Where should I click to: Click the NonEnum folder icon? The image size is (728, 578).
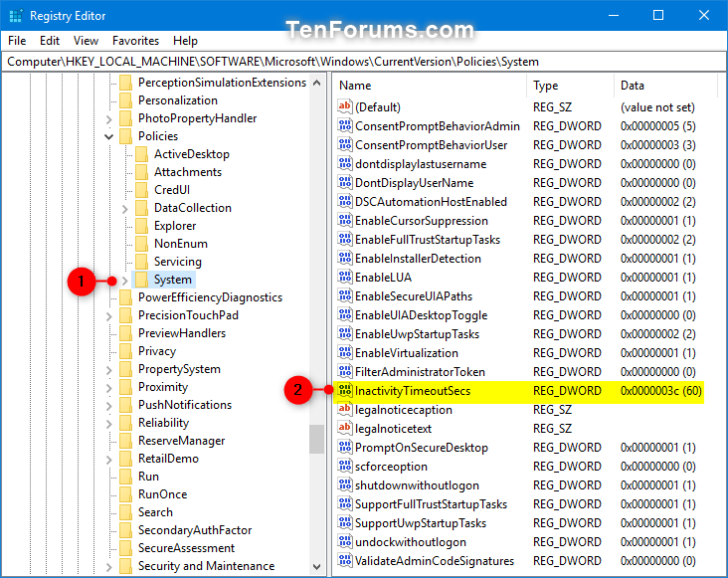(x=141, y=244)
